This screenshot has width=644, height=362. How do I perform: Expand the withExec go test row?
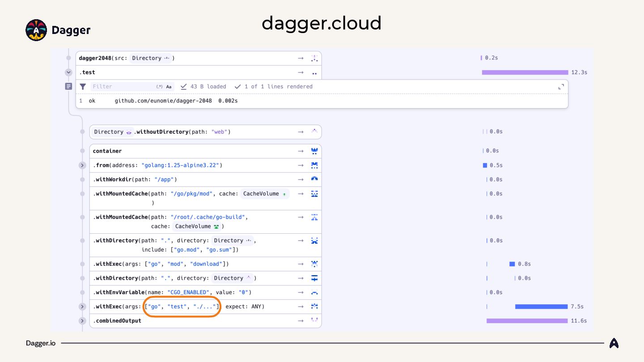(x=82, y=307)
